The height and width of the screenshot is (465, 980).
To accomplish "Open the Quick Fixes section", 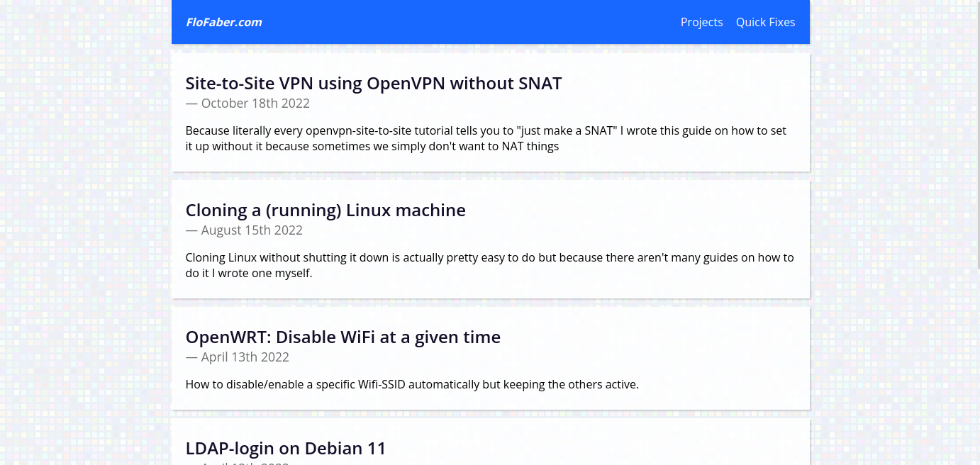I will [x=765, y=22].
